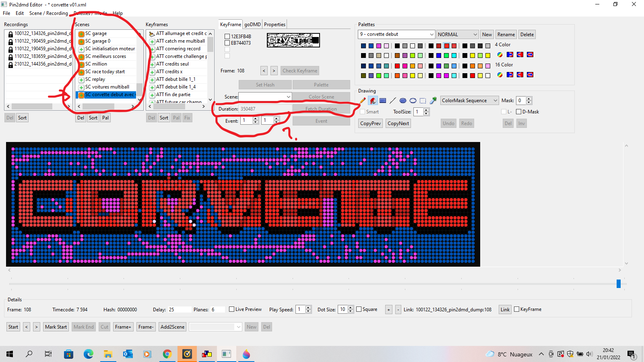Select the color picker eyedropper tool

[433, 101]
